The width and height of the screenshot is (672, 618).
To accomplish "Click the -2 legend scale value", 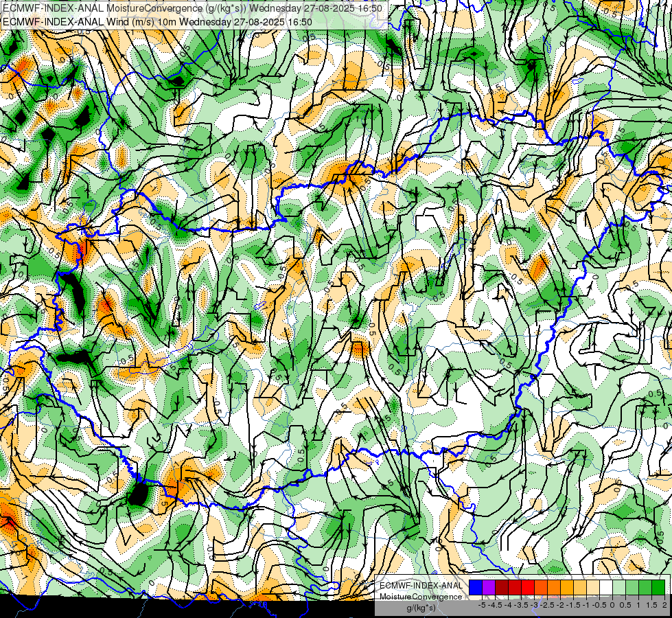I will click(x=561, y=605).
